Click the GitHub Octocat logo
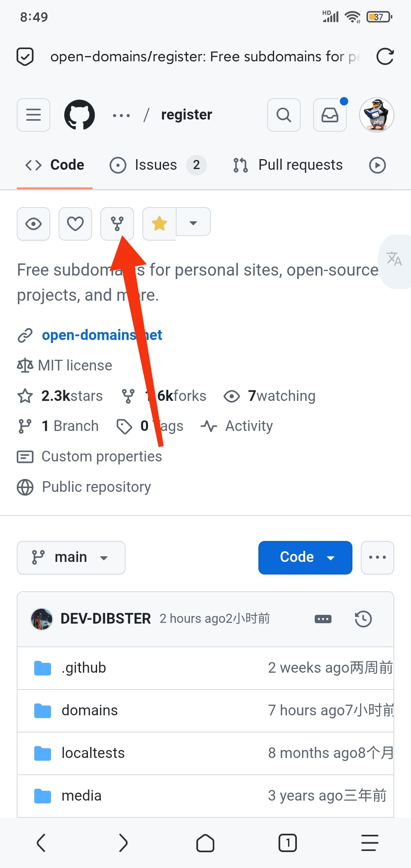Image resolution: width=411 pixels, height=868 pixels. pyautogui.click(x=80, y=115)
